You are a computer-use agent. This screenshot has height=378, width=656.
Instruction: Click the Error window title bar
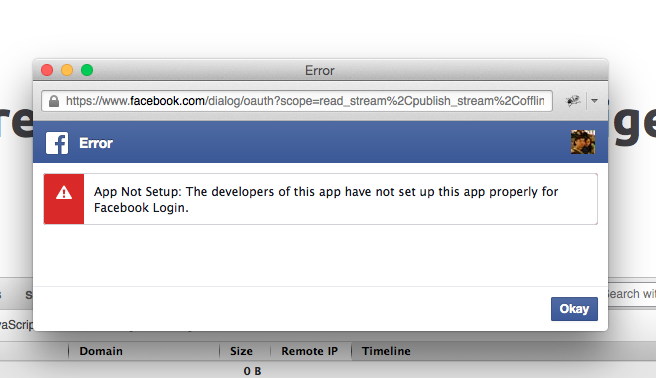[320, 70]
